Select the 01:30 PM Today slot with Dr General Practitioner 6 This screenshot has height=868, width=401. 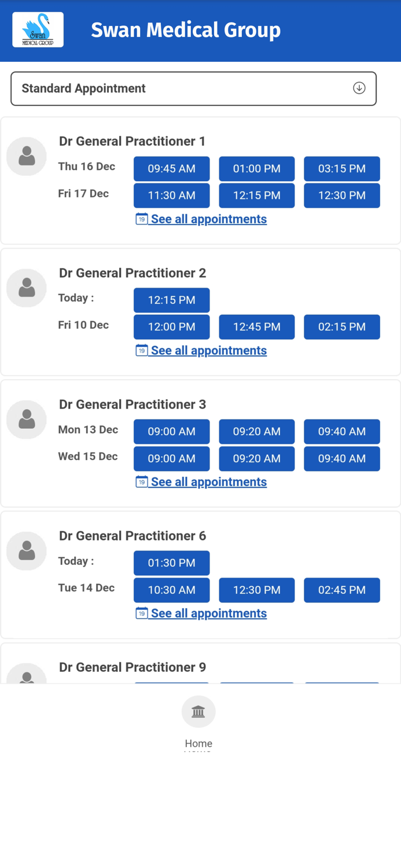pyautogui.click(x=171, y=562)
